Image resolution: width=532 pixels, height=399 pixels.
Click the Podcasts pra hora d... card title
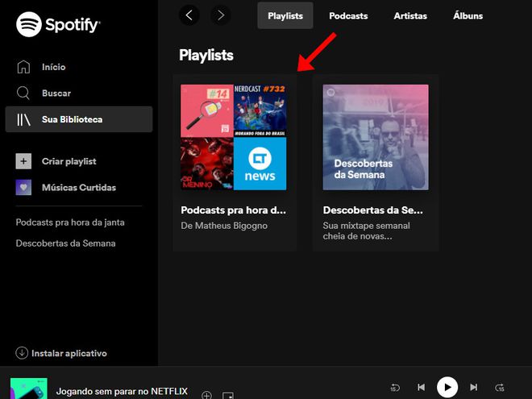pos(234,210)
